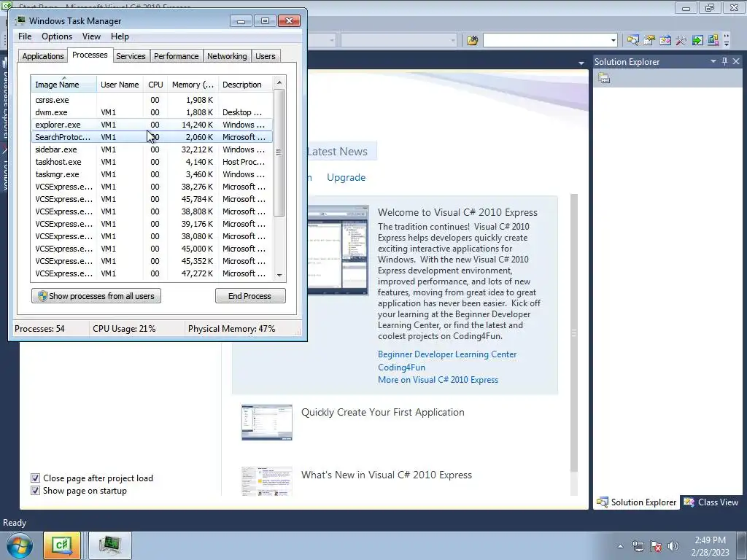Switch to Applications tab
Screen dimensions: 747x560
[43, 56]
